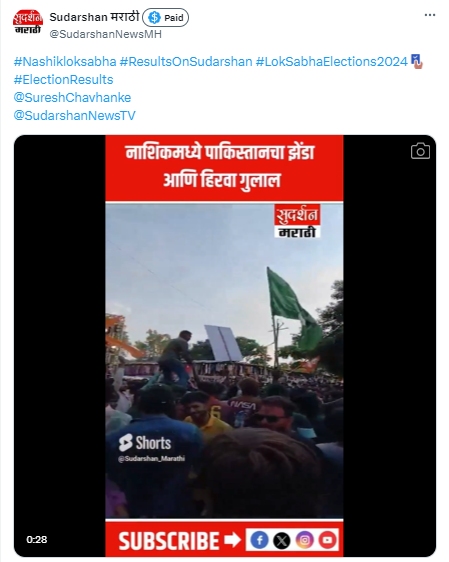
Task: Click the Shorts logo on the video
Action: [145, 443]
